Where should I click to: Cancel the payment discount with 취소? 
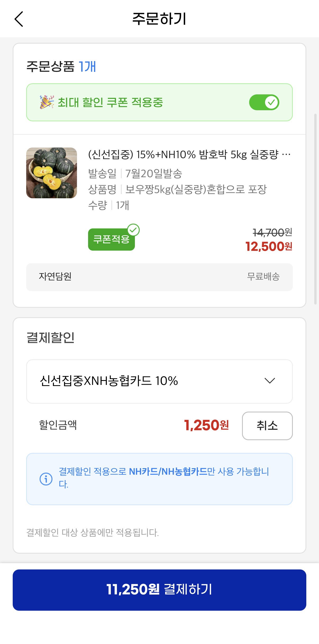[x=267, y=426]
